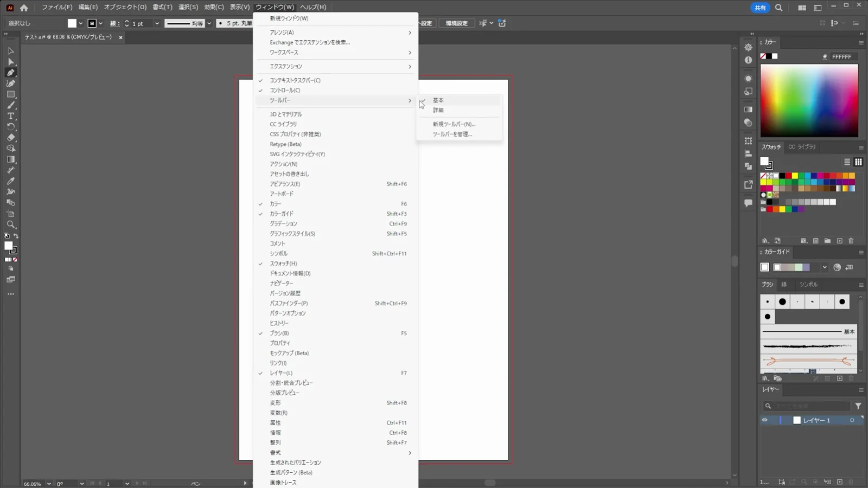
Task: Expand the 書式 submenu
Action: click(x=335, y=453)
